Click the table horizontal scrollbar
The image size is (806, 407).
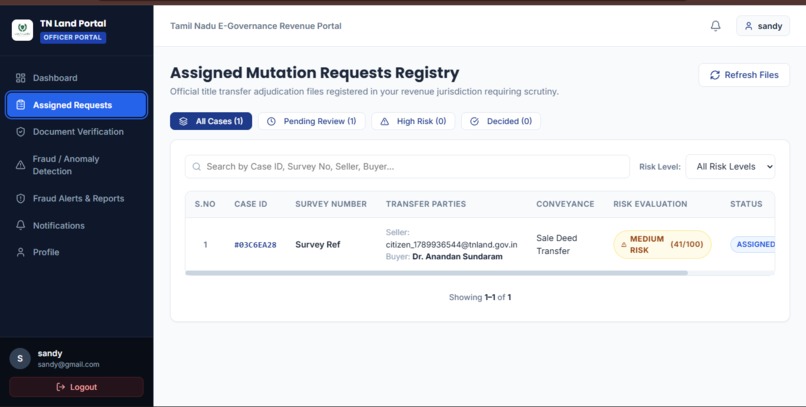tap(436, 273)
